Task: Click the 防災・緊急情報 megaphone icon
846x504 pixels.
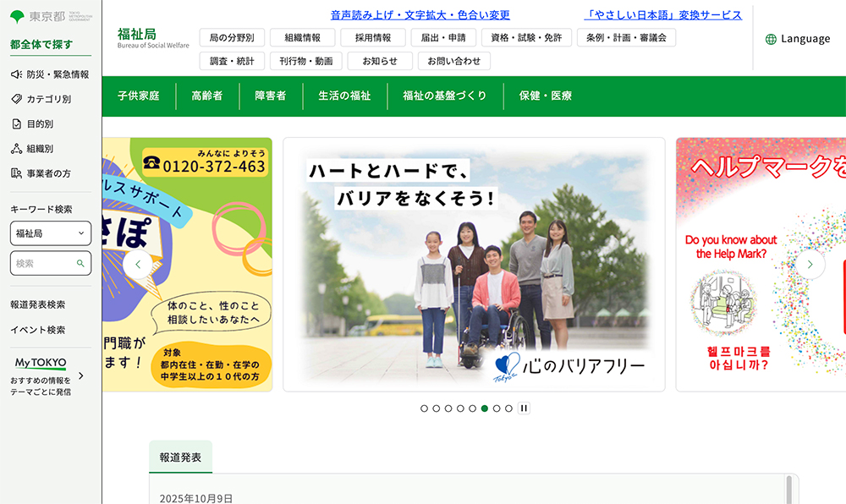Action: [16, 74]
